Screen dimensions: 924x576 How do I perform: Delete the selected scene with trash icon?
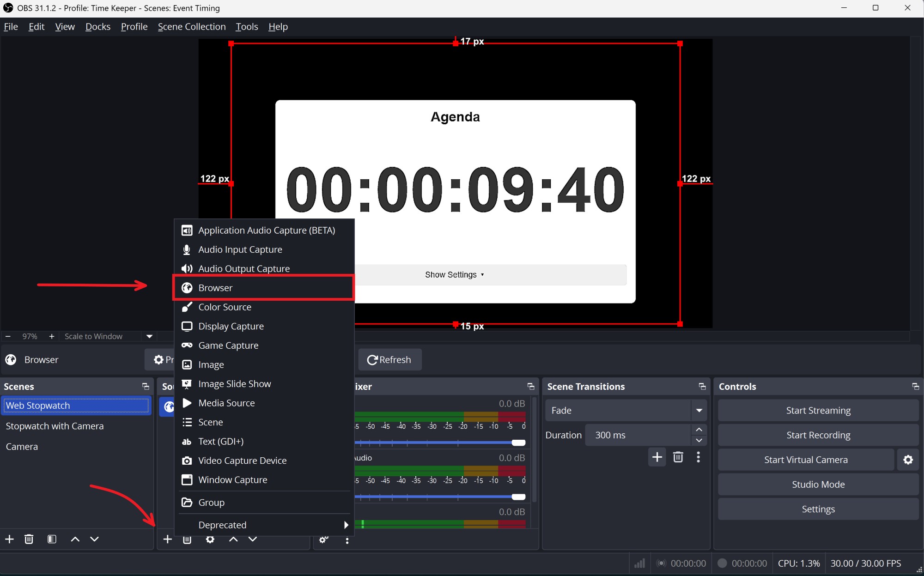point(29,539)
